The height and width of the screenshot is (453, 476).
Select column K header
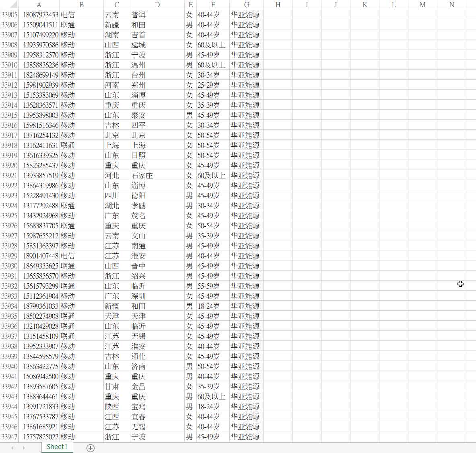(365, 4)
